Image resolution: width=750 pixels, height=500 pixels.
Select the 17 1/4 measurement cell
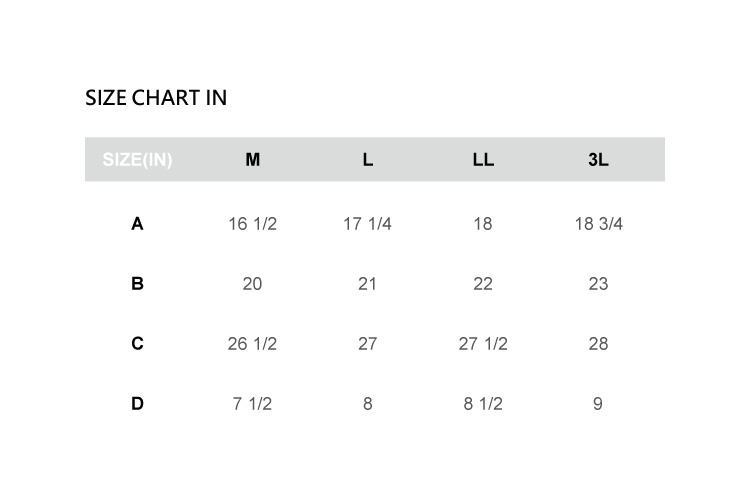(367, 224)
